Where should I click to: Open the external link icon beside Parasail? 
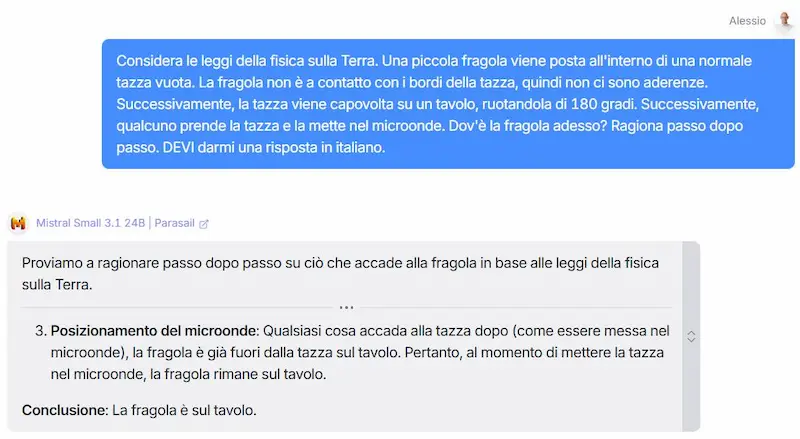[204, 224]
